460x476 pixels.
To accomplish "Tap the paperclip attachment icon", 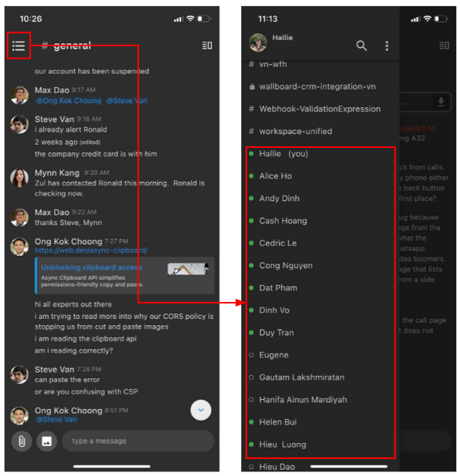I will [22, 441].
